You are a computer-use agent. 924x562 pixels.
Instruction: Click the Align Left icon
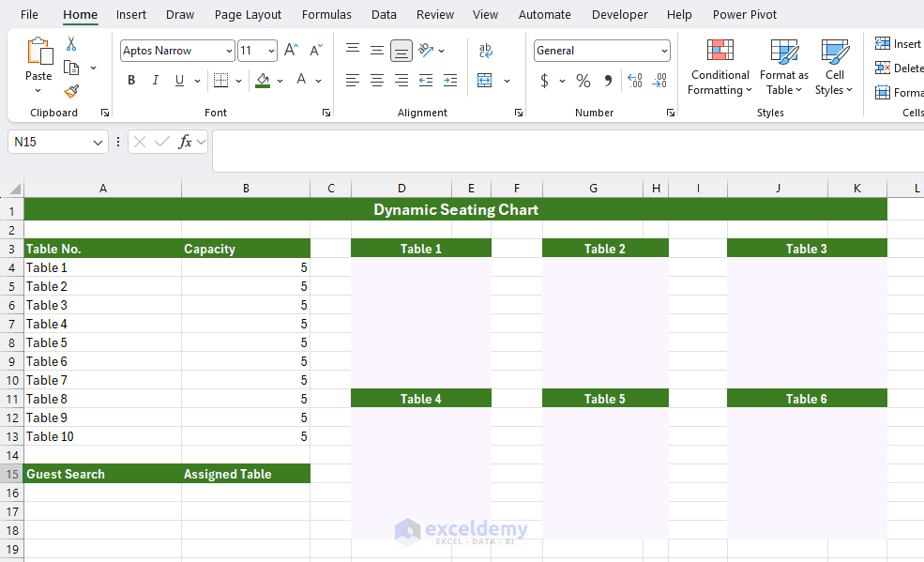pos(353,80)
